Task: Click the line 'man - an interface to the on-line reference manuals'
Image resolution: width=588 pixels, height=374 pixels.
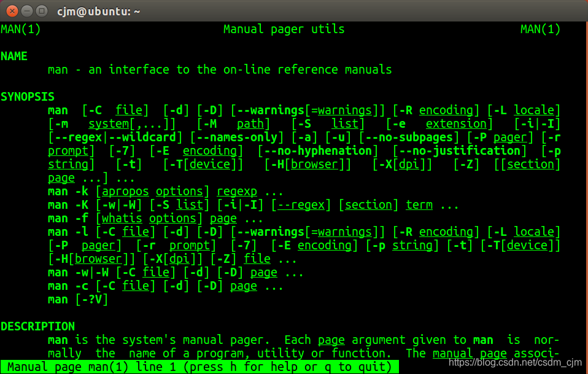Action: (220, 70)
